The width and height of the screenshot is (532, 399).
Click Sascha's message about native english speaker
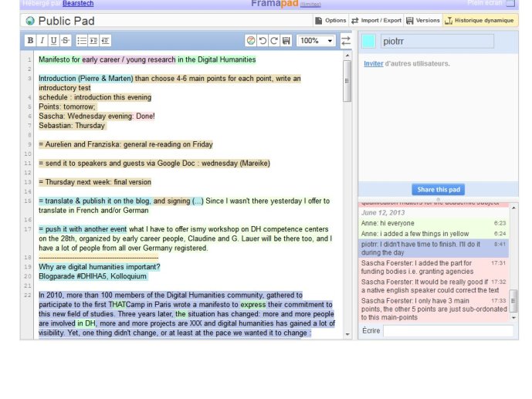(x=434, y=286)
